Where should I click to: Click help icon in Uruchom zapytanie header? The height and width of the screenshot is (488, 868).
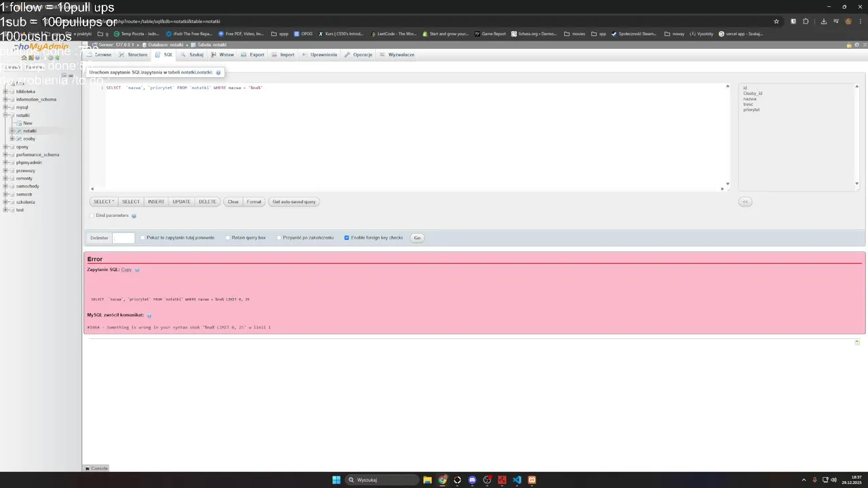click(218, 73)
